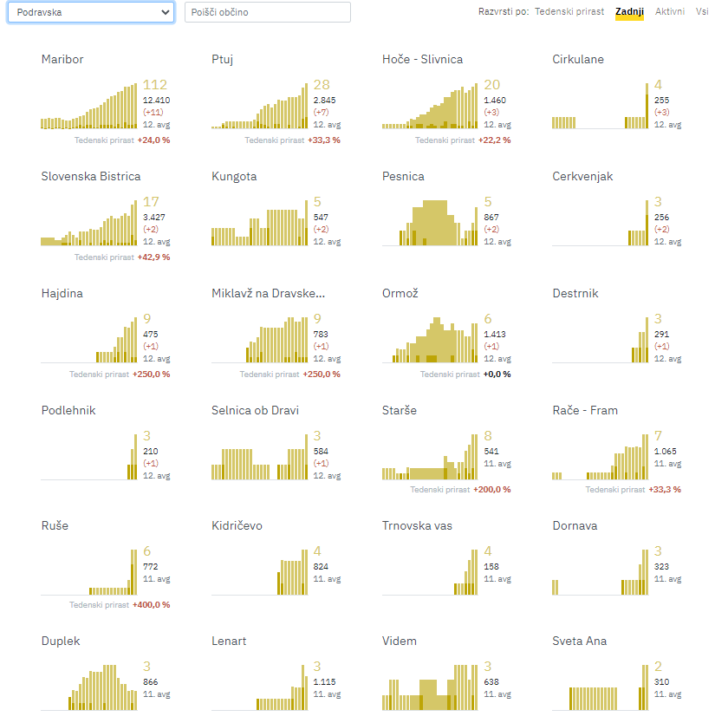The height and width of the screenshot is (723, 728).
Task: Click the Ptuj mini bar chart
Action: pyautogui.click(x=259, y=106)
